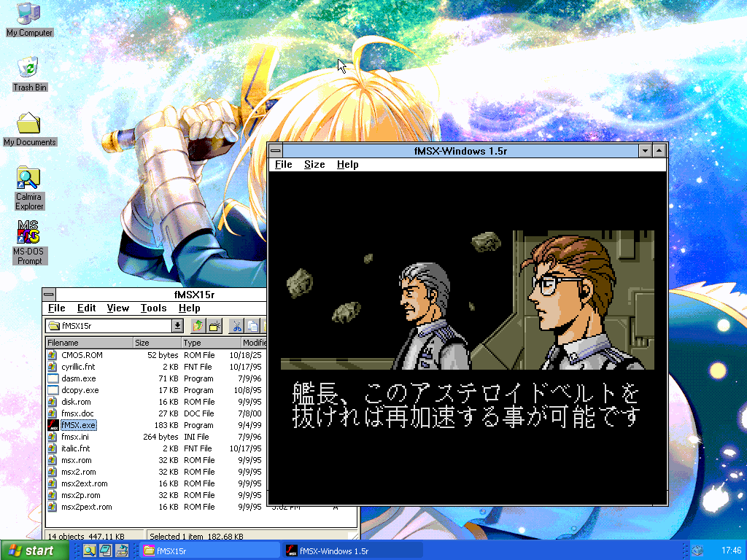The height and width of the screenshot is (560, 747).
Task: Click the New Folder toolbar icon
Action: [x=214, y=326]
